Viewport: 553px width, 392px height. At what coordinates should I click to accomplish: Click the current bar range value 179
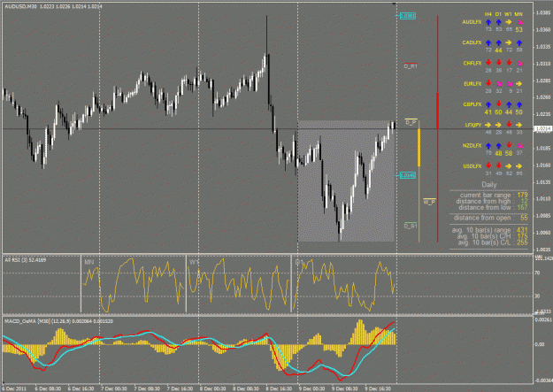[522, 196]
